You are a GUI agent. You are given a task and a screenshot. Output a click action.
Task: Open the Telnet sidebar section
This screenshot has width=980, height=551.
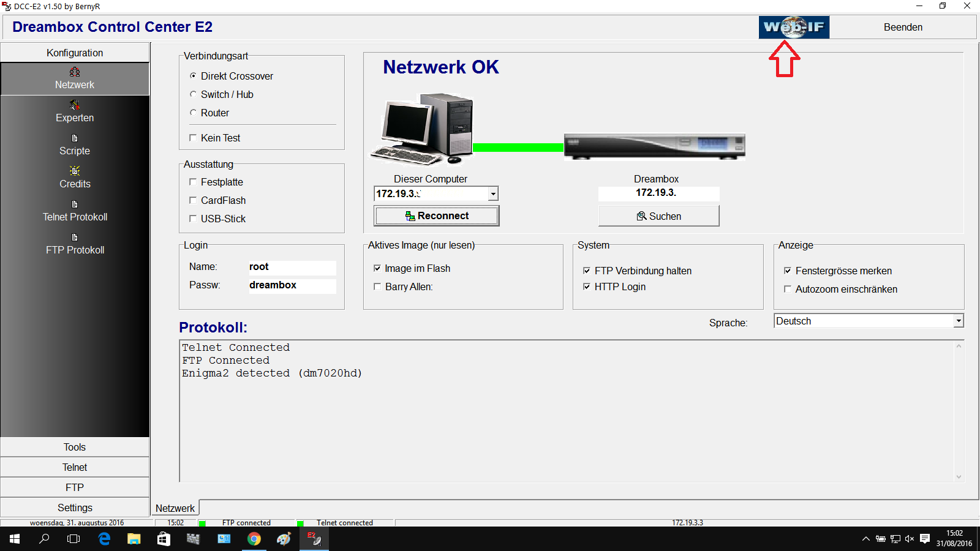(75, 467)
